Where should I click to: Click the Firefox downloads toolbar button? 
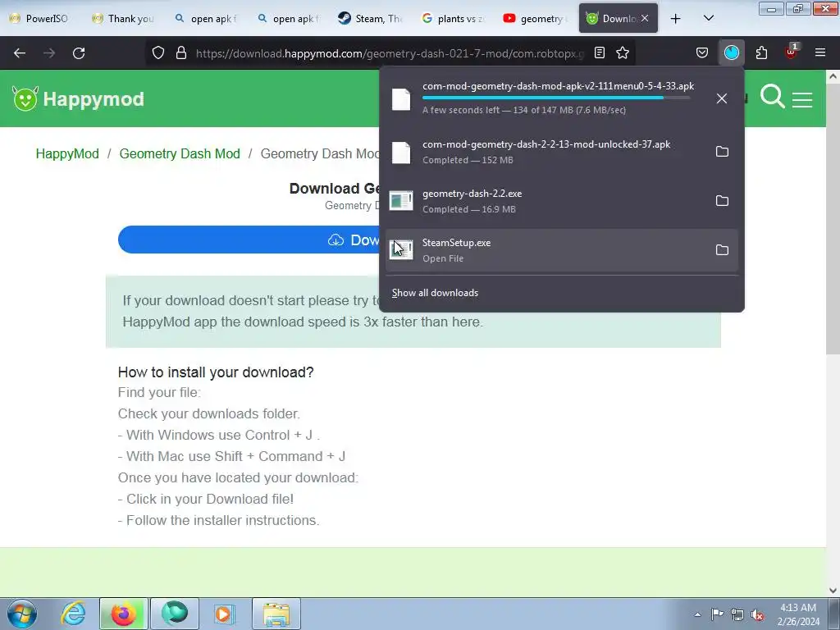coord(731,53)
